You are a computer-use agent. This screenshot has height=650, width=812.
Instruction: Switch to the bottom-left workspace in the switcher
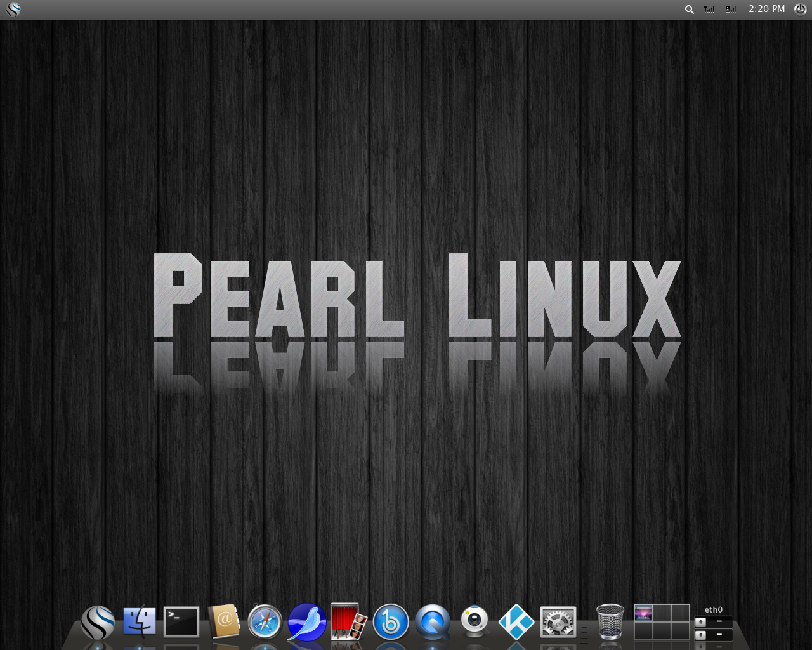click(643, 630)
